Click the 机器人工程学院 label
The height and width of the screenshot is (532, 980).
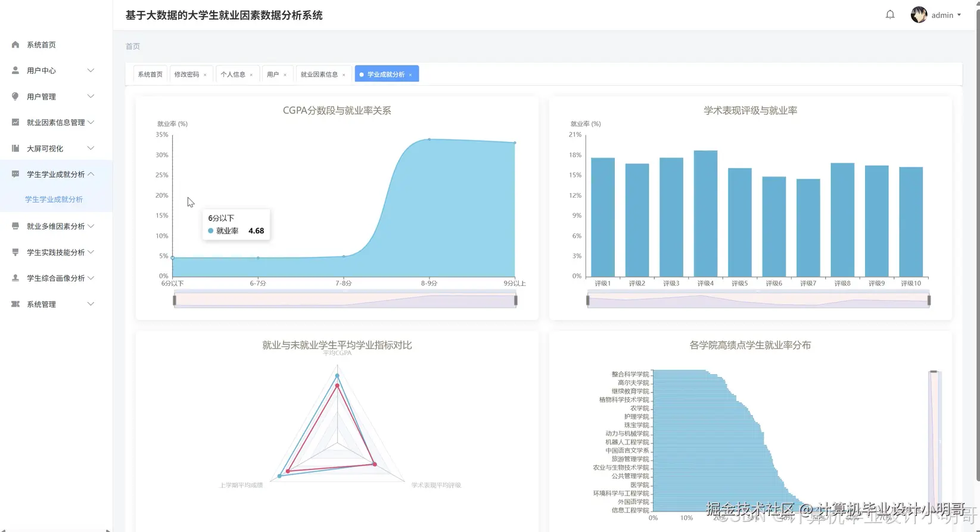click(627, 442)
